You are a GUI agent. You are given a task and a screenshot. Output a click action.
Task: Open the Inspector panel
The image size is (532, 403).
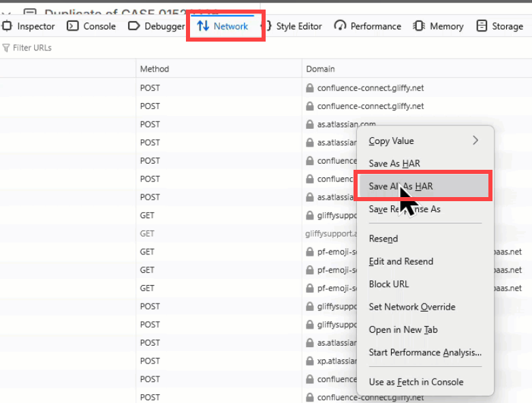point(29,27)
